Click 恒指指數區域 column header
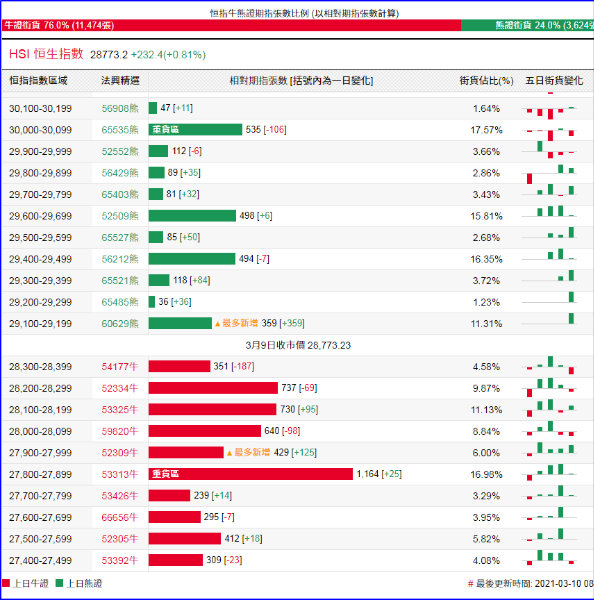This screenshot has height=600, width=594. pos(38,81)
